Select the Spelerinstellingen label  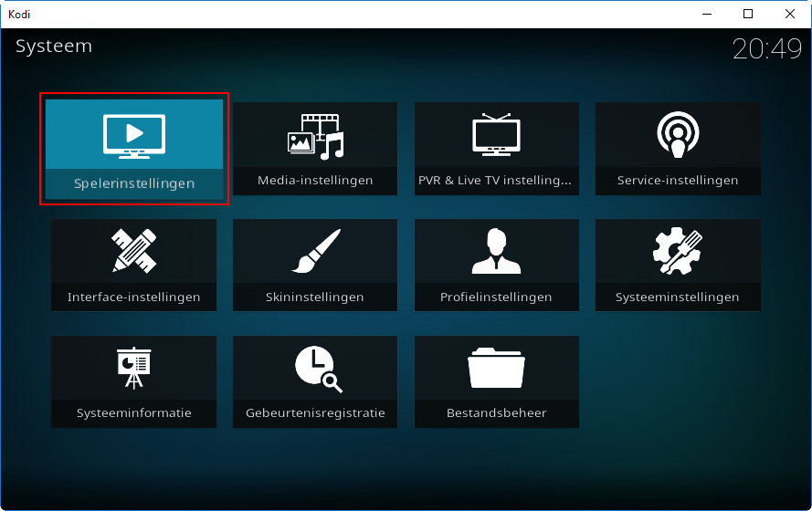(134, 183)
